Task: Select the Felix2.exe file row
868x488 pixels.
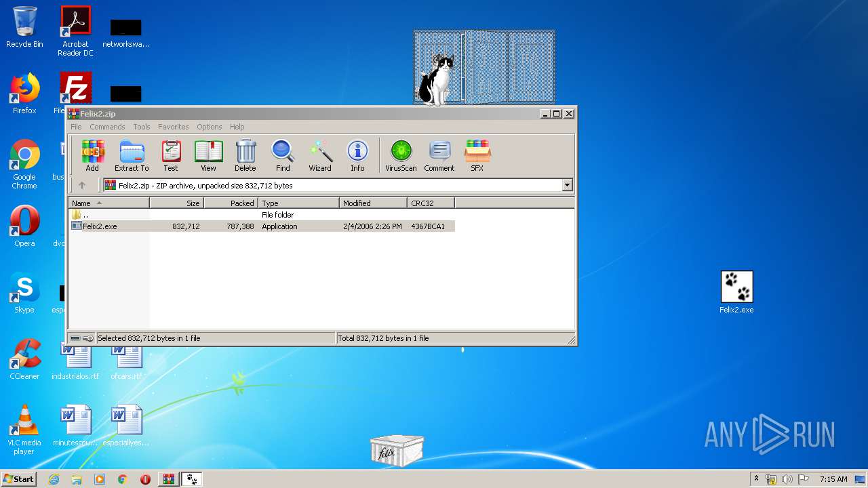Action: 262,226
